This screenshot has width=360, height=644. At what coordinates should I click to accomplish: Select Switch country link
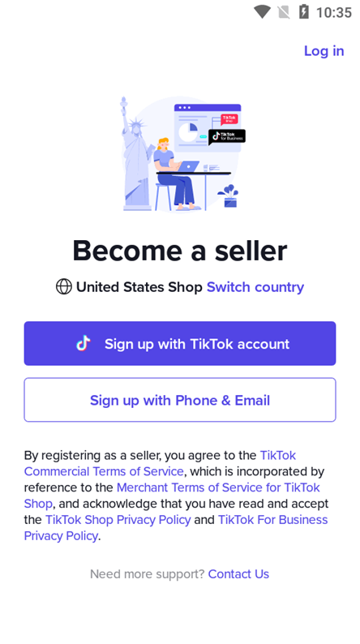(255, 286)
